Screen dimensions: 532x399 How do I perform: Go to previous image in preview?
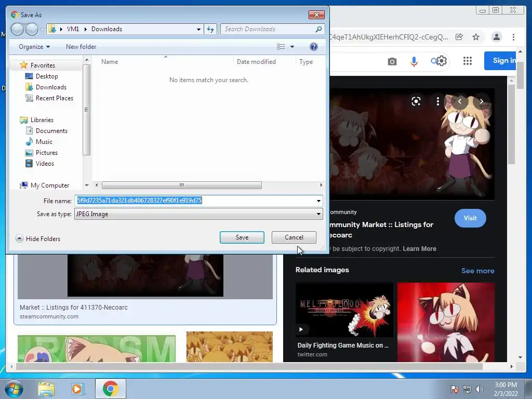click(459, 101)
